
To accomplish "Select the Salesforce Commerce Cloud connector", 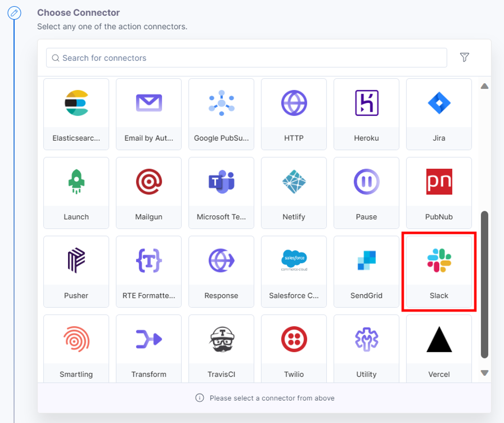I will pos(294,271).
